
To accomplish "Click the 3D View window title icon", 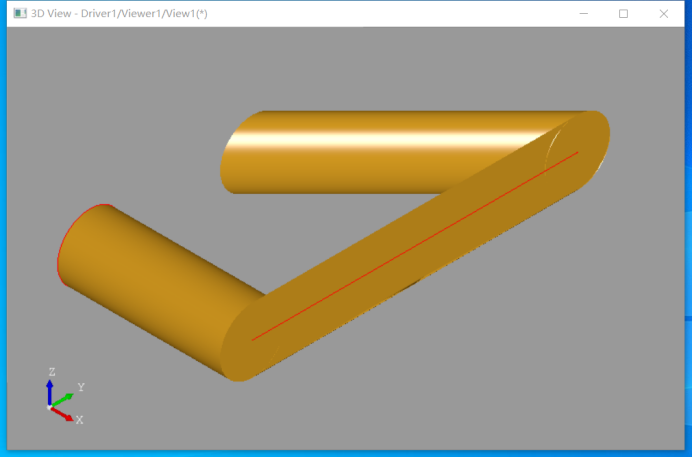I will (20, 13).
